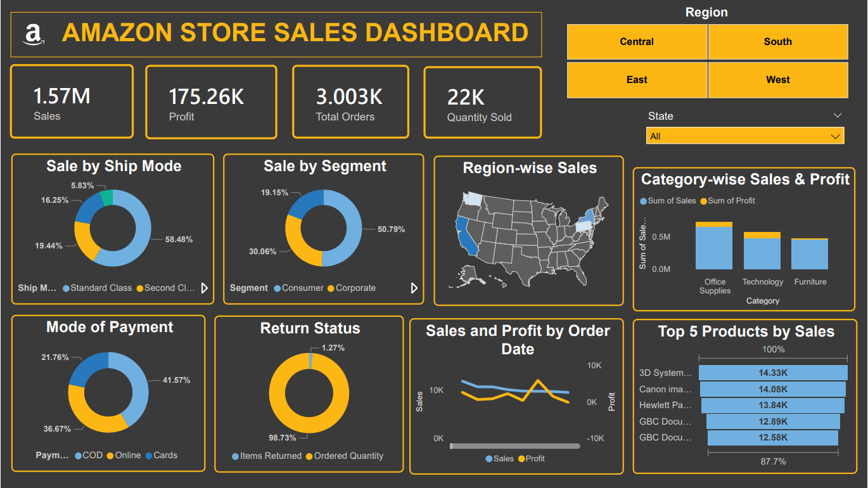Click Sum of Sales legend entry
The image size is (868, 488).
[668, 201]
